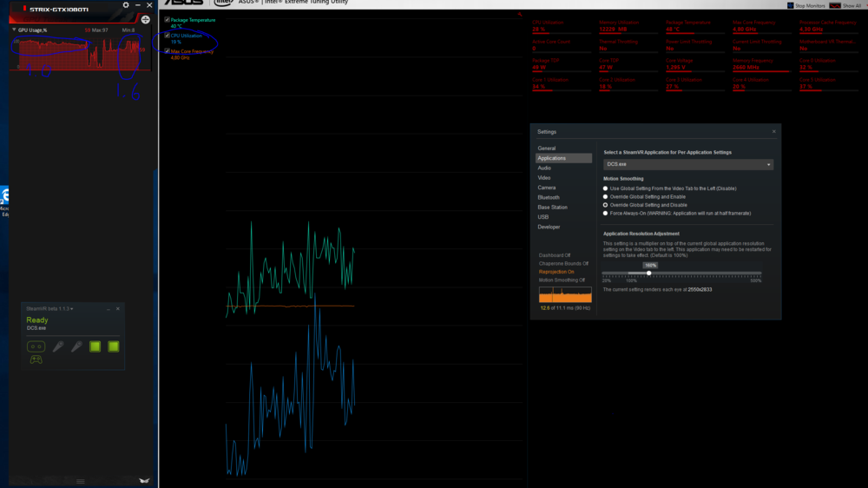Image resolution: width=868 pixels, height=488 pixels.
Task: Click the green Ready status in SteamVR
Action: click(37, 320)
